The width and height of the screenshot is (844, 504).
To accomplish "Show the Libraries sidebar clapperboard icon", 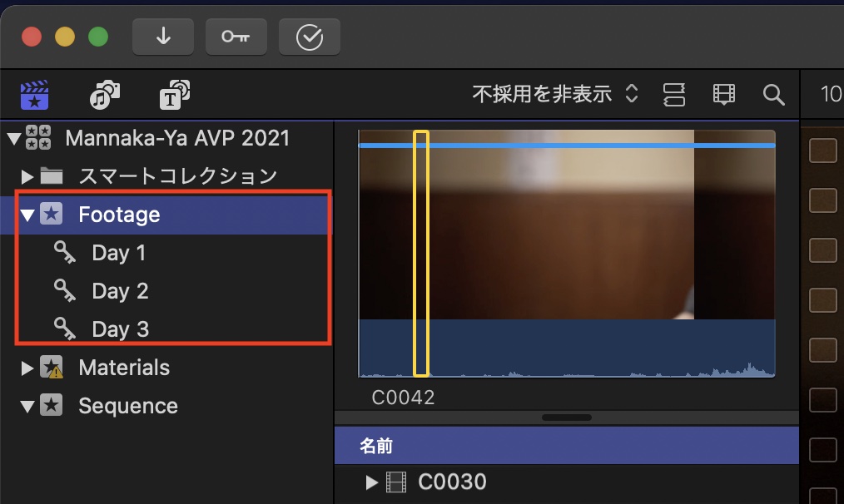I will click(x=34, y=95).
